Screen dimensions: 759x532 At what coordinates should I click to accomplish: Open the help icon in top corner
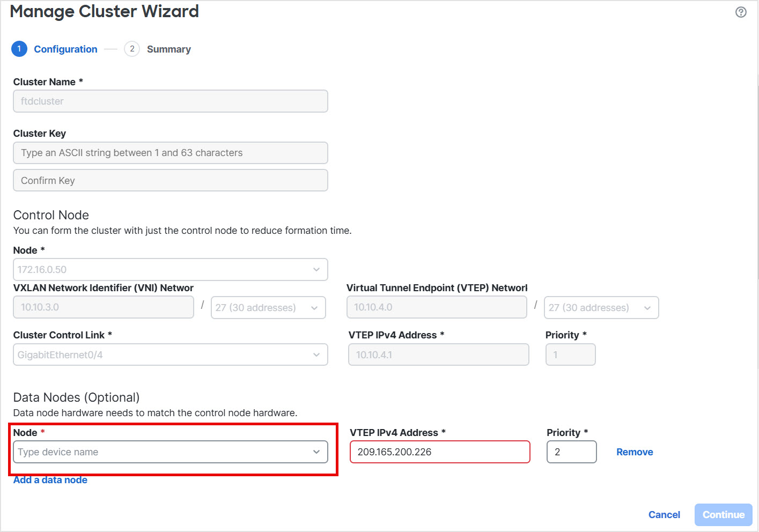pyautogui.click(x=741, y=11)
